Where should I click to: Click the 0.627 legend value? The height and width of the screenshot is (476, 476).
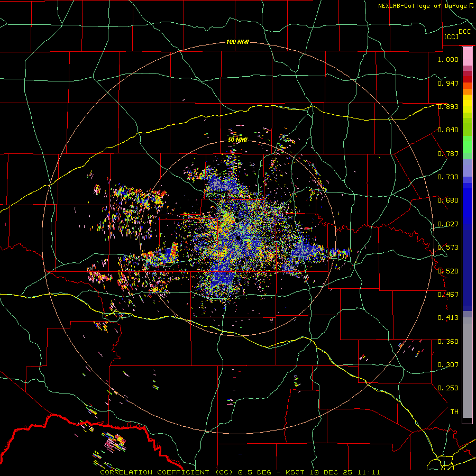(448, 224)
